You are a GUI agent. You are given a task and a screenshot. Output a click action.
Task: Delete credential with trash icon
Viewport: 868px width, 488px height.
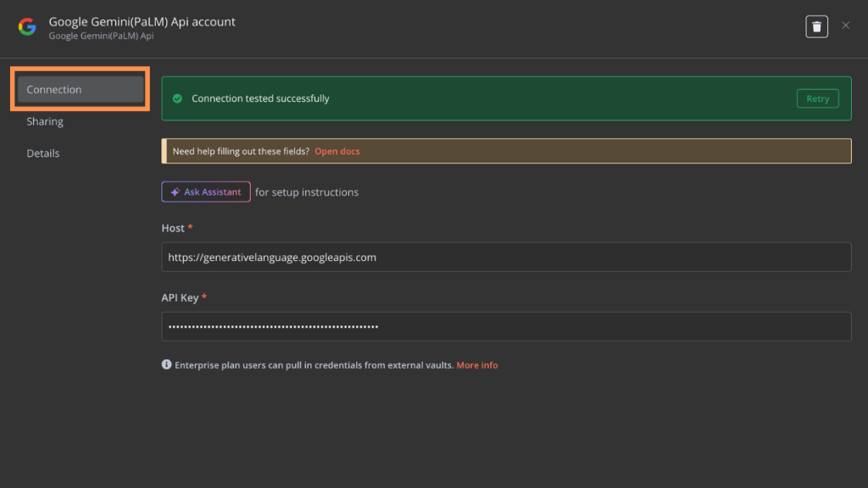(x=816, y=26)
